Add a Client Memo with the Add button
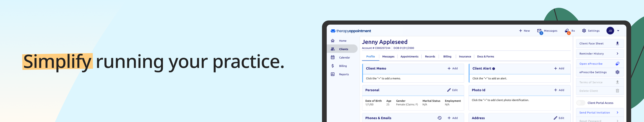This screenshot has height=122, width=644. click(x=453, y=68)
